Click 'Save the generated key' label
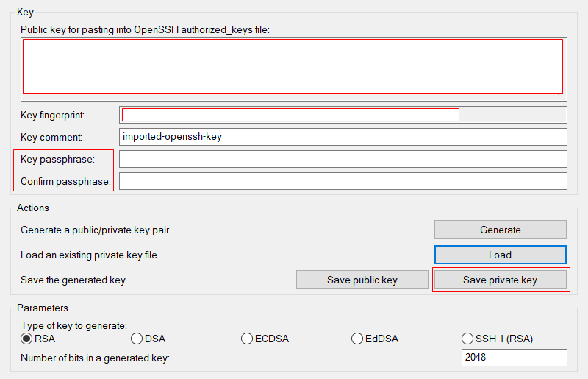Image resolution: width=588 pixels, height=379 pixels. pyautogui.click(x=73, y=280)
